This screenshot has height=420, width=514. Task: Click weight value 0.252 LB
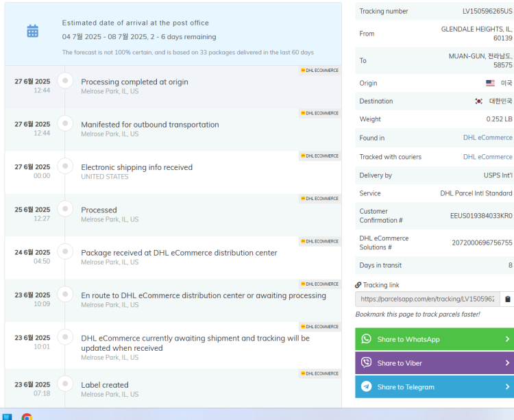tap(499, 119)
